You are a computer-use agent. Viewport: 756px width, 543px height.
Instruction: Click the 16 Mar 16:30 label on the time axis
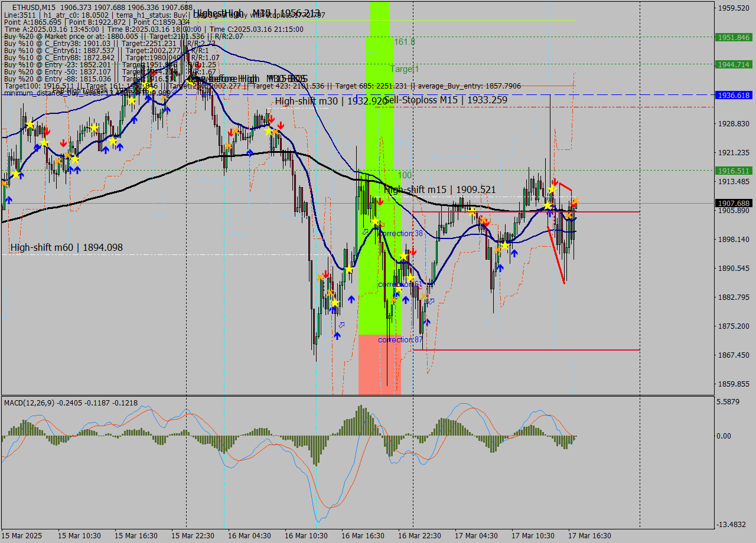coord(364,536)
